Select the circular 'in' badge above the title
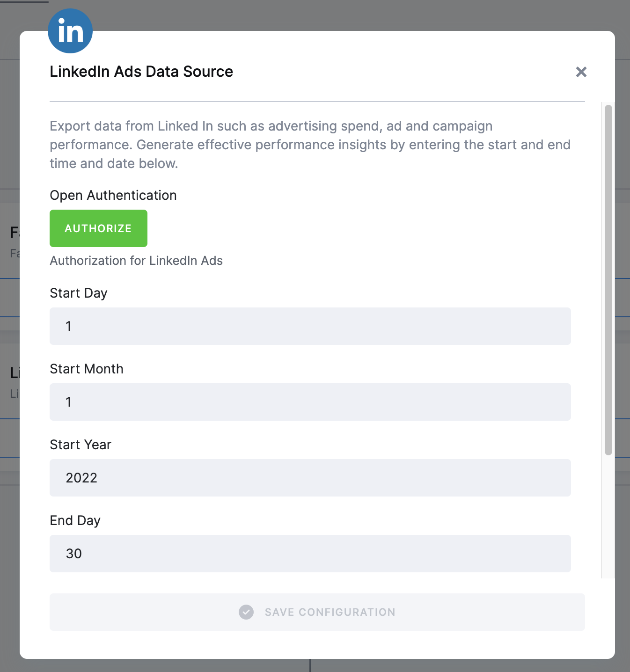630x672 pixels. 70,30
